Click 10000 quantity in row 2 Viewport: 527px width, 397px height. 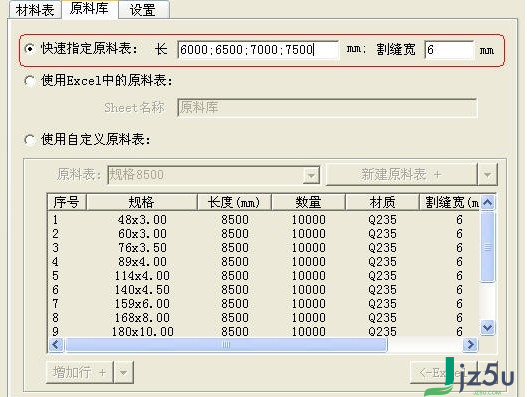tap(309, 234)
